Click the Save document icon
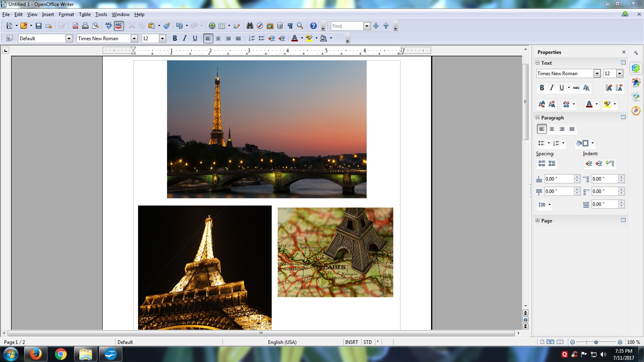 [x=39, y=26]
